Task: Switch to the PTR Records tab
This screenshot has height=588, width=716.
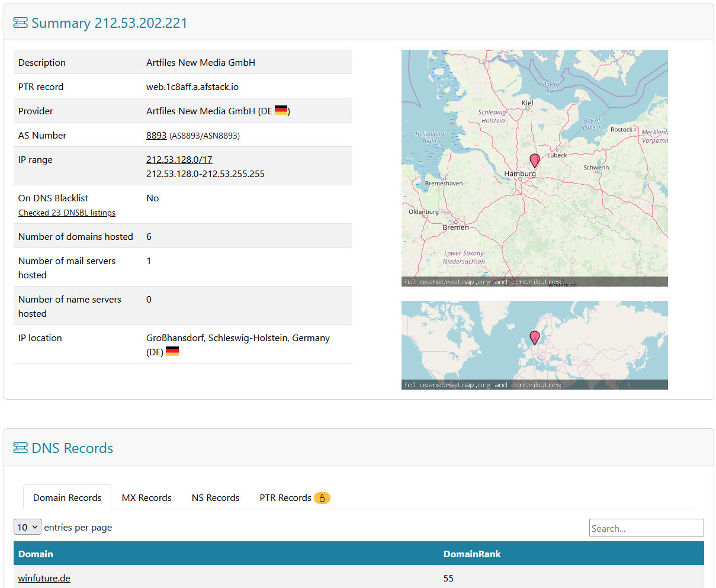Action: coord(295,497)
